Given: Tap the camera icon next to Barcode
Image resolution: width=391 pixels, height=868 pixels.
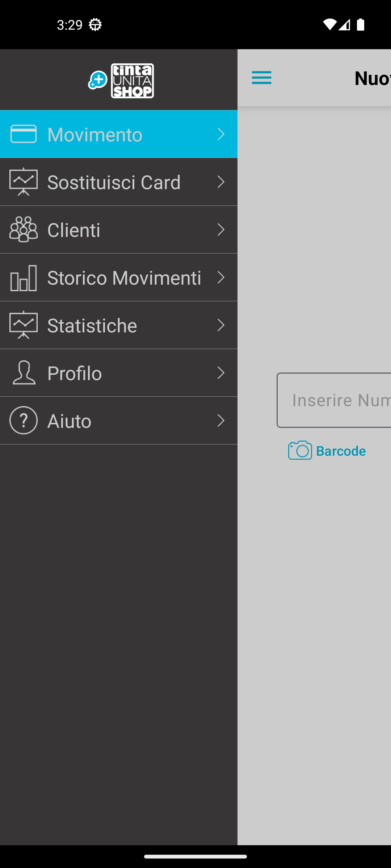Looking at the screenshot, I should pos(300,451).
